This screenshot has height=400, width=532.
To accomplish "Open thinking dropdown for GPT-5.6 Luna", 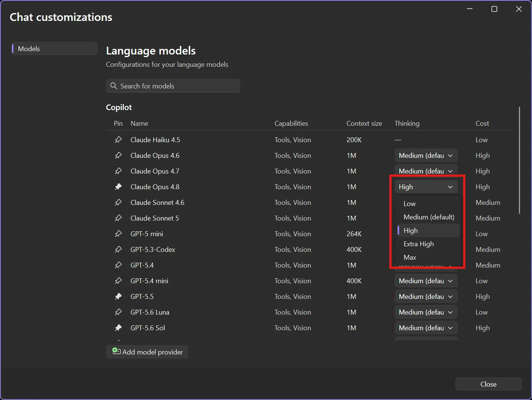I will [x=426, y=312].
